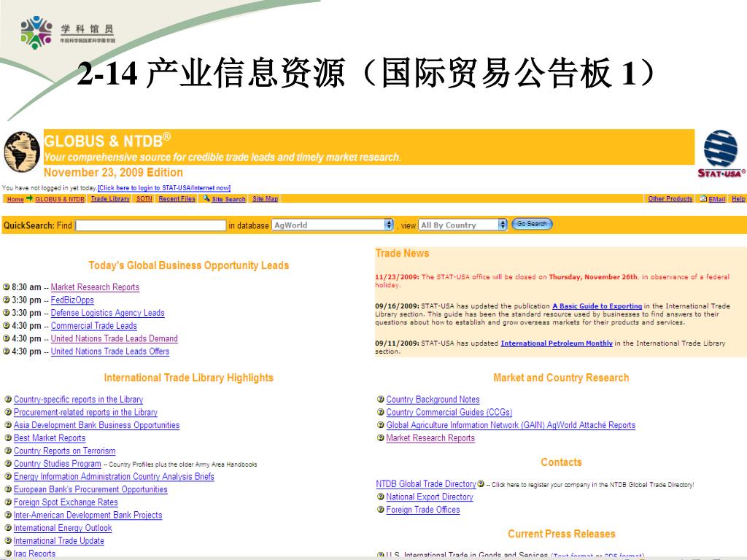Open National Export Directory link
The width and height of the screenshot is (747, 560).
pyautogui.click(x=430, y=497)
